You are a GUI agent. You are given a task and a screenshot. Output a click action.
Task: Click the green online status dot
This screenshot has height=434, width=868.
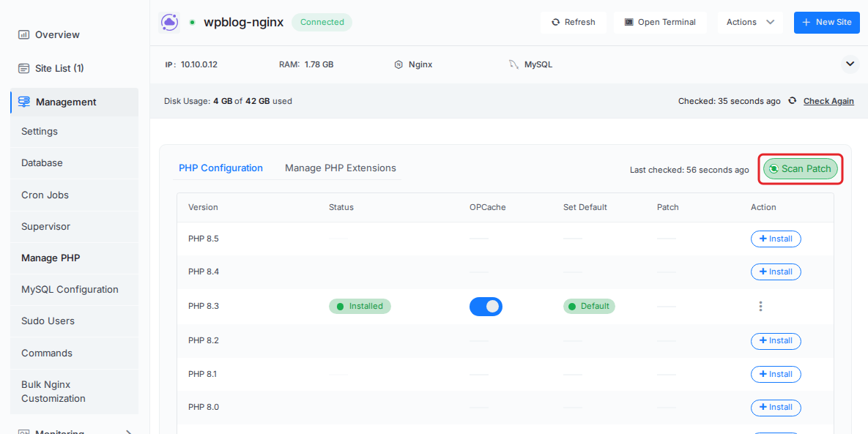tap(192, 23)
